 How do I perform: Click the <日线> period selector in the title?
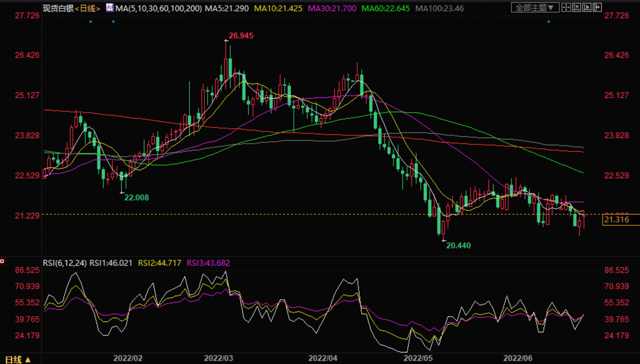(88, 8)
